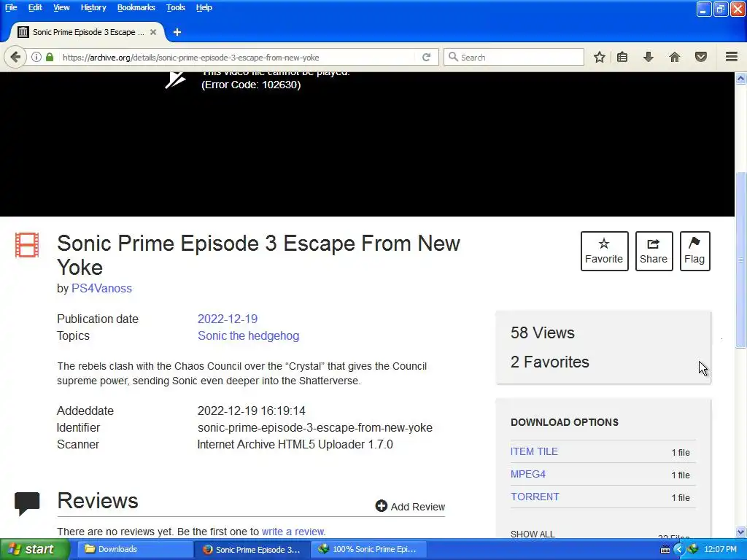The height and width of the screenshot is (560, 747).
Task: Click Addeddate value '2022-12-19 16:19:14'
Action: 252,411
